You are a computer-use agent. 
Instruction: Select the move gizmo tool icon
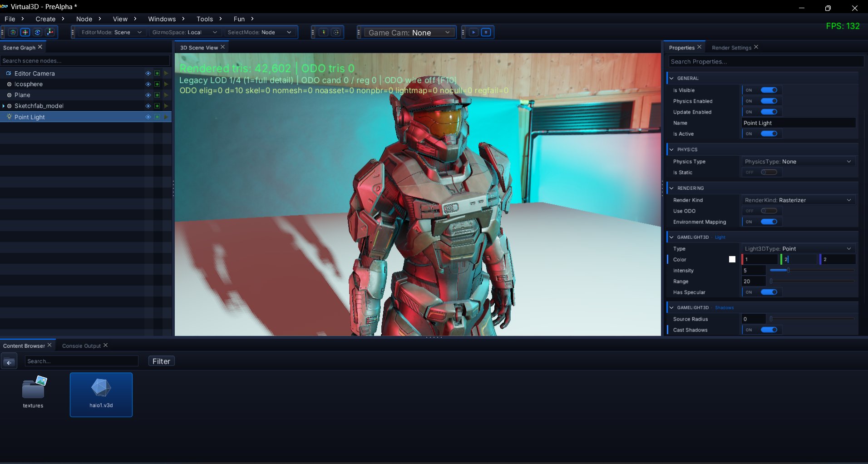tap(25, 32)
